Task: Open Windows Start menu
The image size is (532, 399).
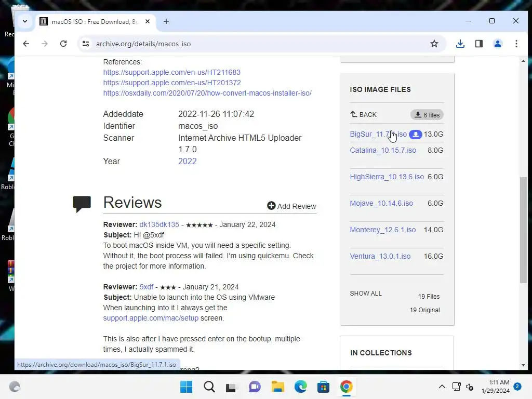Action: click(187, 387)
